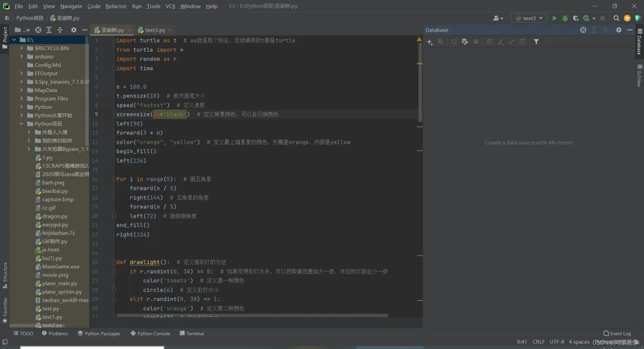
Task: Collapse all in Project panel
Action: click(x=60, y=30)
